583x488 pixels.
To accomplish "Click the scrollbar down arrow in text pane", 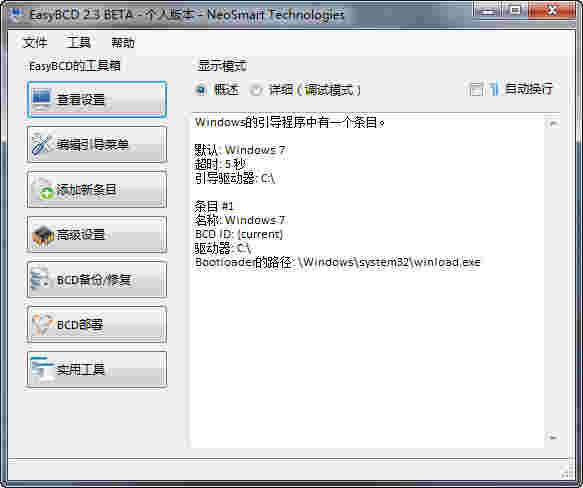I will [553, 437].
